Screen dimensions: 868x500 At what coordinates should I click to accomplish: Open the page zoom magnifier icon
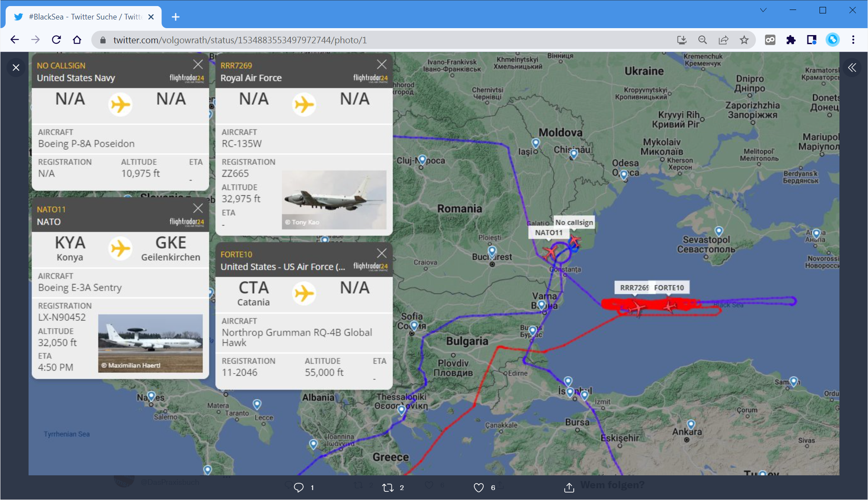coord(702,40)
